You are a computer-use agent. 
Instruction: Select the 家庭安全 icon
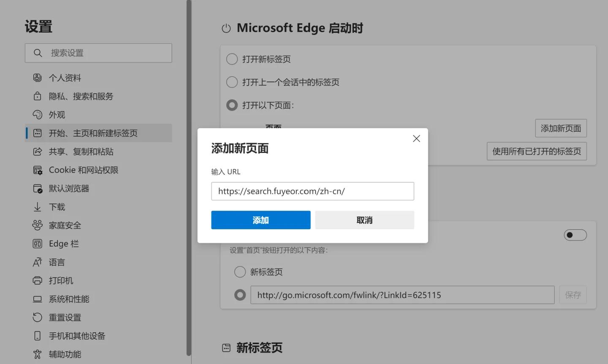(38, 225)
